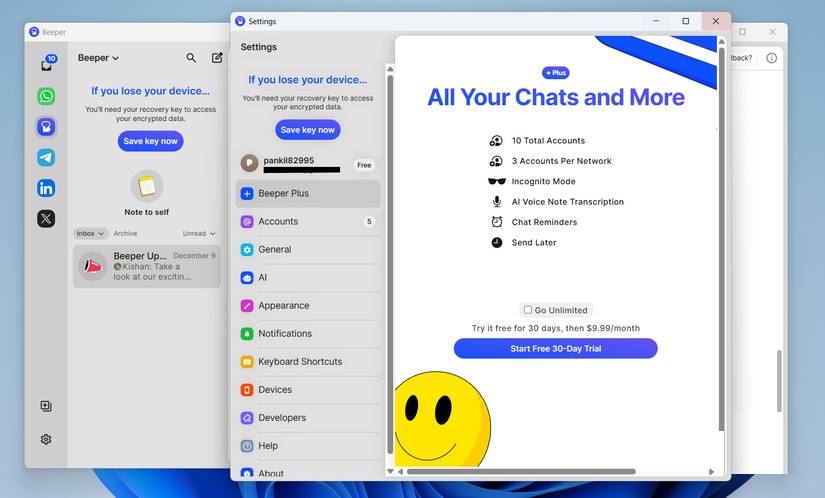The height and width of the screenshot is (498, 825).
Task: Click the Beeper logo in Settings title bar
Action: [x=240, y=21]
